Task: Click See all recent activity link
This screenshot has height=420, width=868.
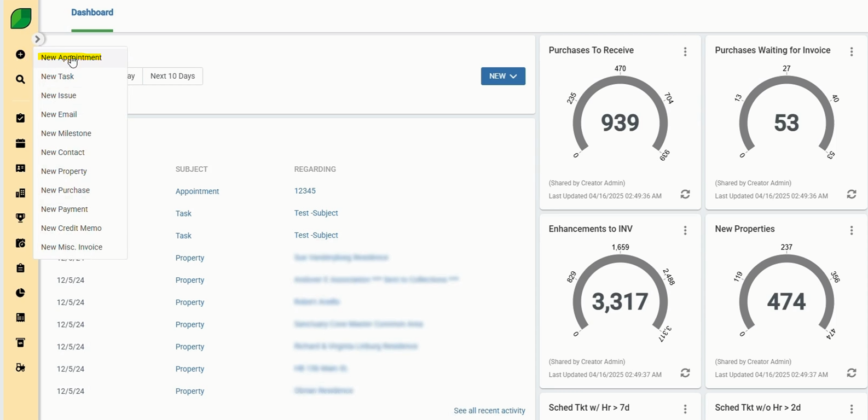Action: pos(489,411)
